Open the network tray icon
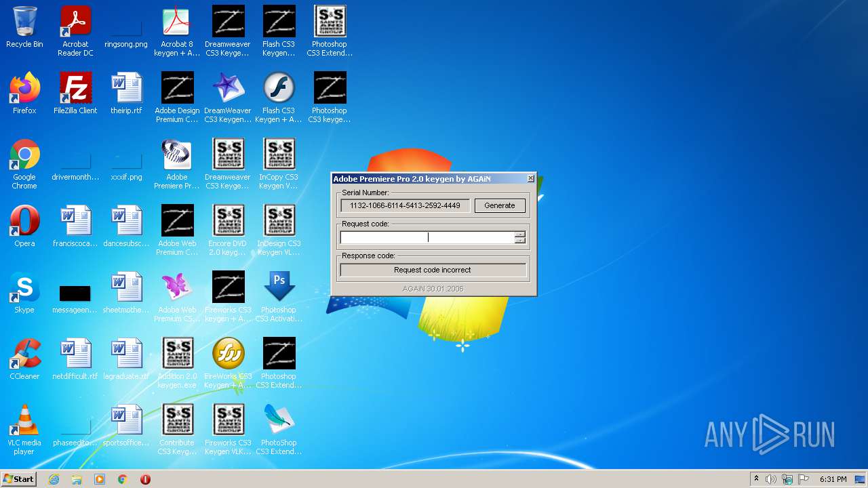 [787, 479]
